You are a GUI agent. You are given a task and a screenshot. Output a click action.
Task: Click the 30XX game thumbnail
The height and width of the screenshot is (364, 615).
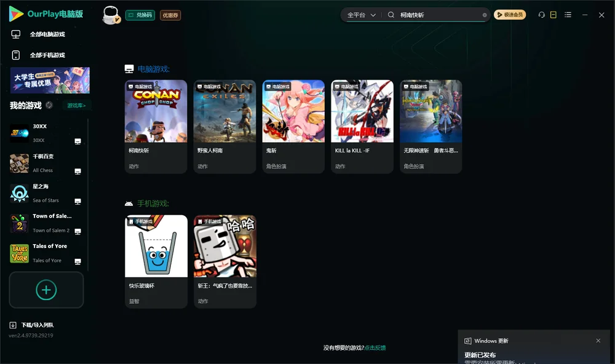[x=19, y=133]
